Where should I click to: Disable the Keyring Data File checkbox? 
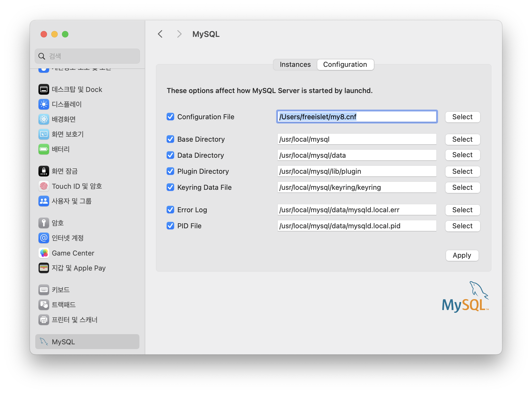point(170,187)
